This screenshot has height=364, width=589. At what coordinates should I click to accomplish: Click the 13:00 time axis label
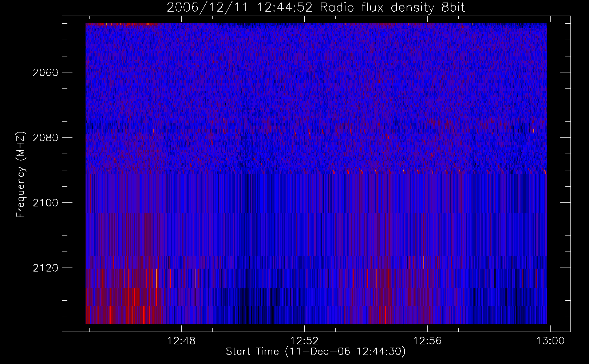tap(550, 341)
